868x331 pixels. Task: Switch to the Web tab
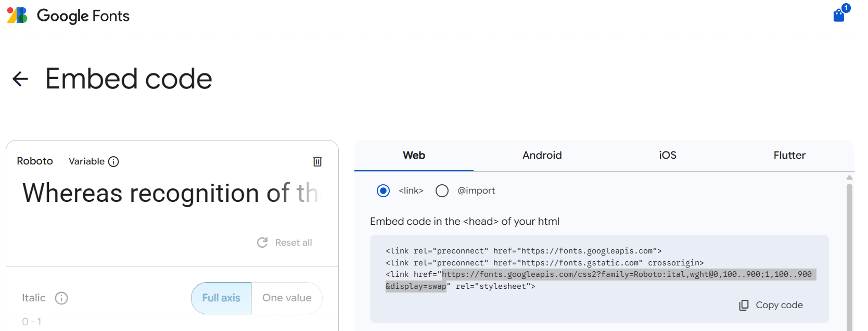[414, 156]
